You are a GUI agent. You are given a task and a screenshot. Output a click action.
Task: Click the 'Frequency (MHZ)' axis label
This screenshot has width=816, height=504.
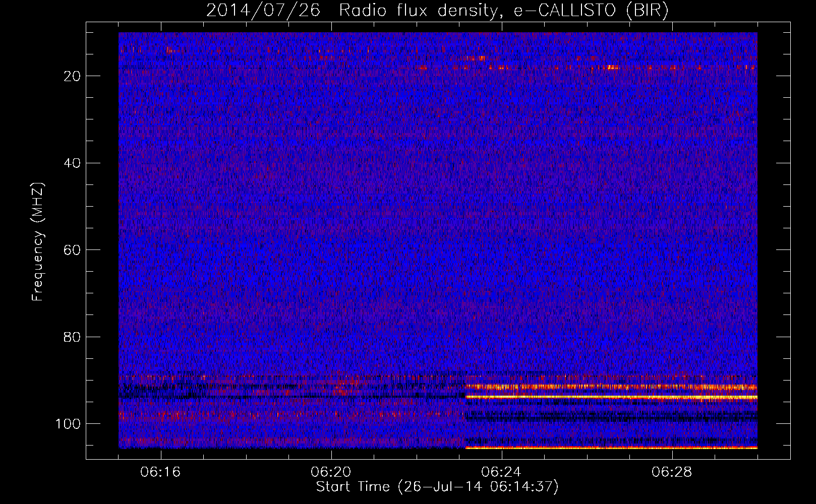pos(38,242)
